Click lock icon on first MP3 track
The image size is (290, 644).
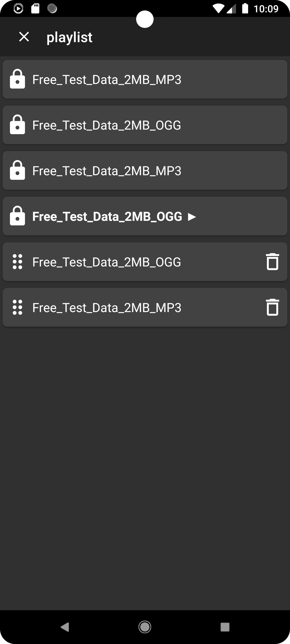(17, 79)
